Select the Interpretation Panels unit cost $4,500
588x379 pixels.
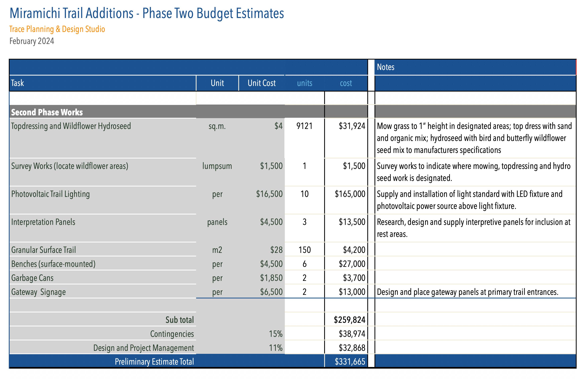pyautogui.click(x=271, y=222)
